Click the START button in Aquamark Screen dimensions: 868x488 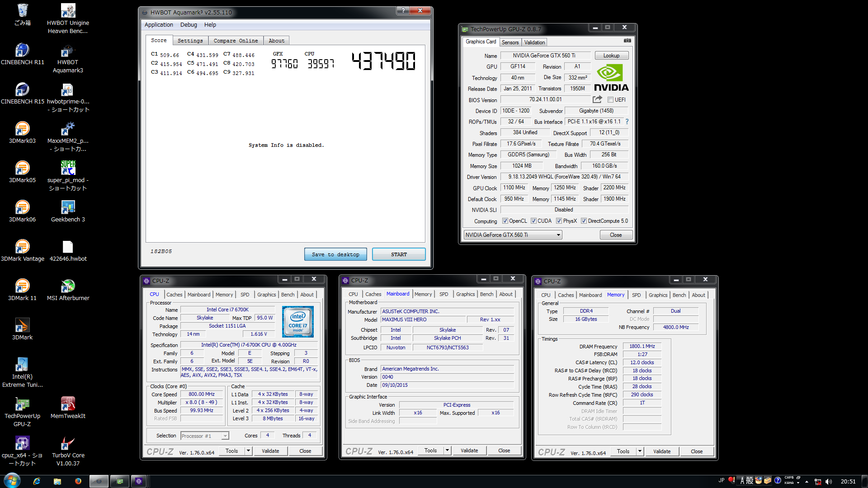pos(399,254)
